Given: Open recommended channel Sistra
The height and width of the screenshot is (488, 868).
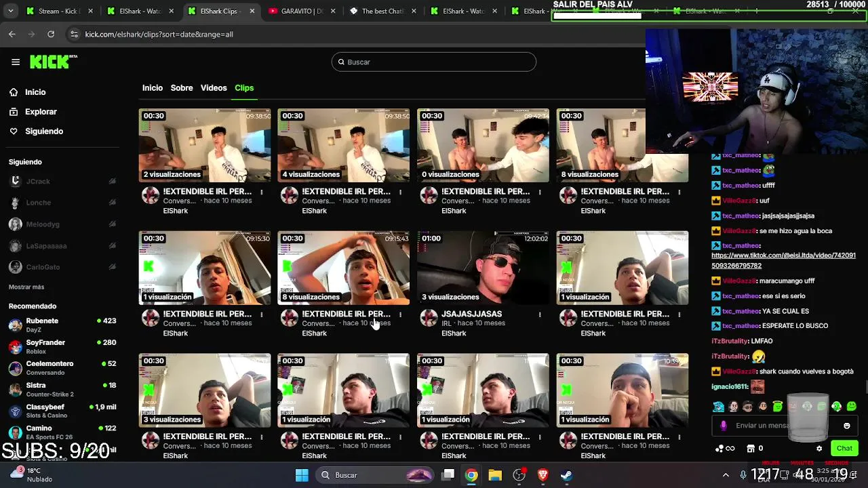Looking at the screenshot, I should [62, 389].
